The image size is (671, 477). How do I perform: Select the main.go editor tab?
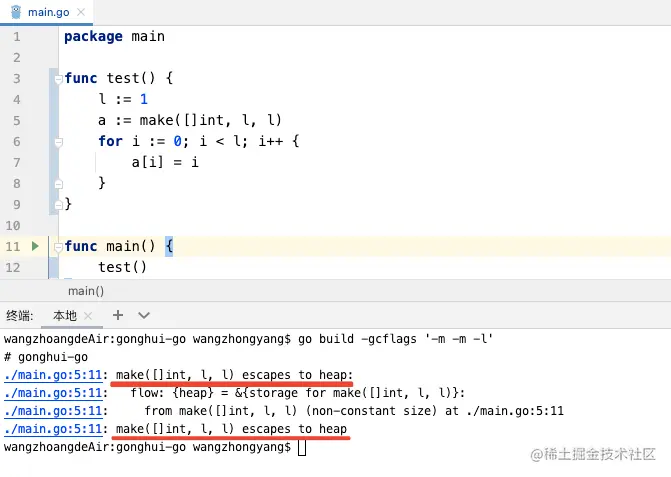46,12
